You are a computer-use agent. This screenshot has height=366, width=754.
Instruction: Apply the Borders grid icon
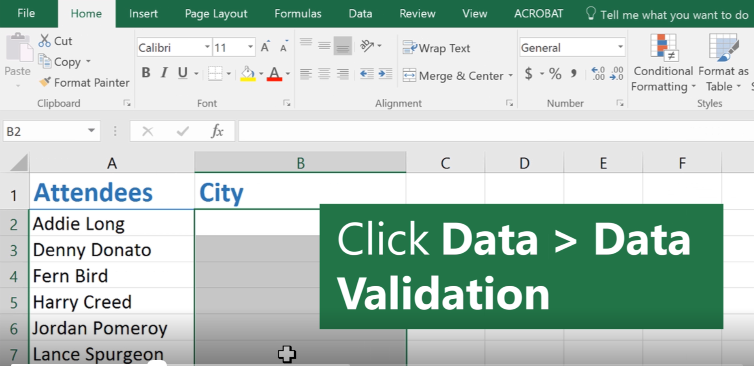coord(215,74)
